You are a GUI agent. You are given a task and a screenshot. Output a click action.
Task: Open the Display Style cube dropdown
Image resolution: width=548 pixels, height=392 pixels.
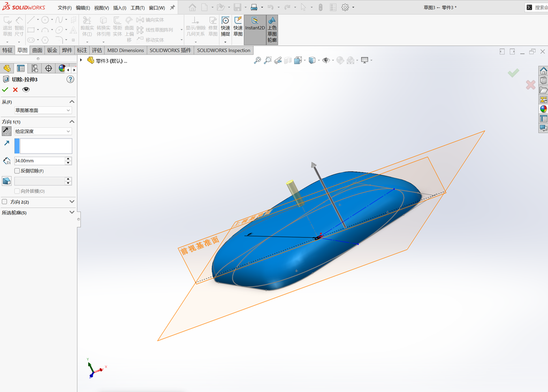pyautogui.click(x=312, y=60)
